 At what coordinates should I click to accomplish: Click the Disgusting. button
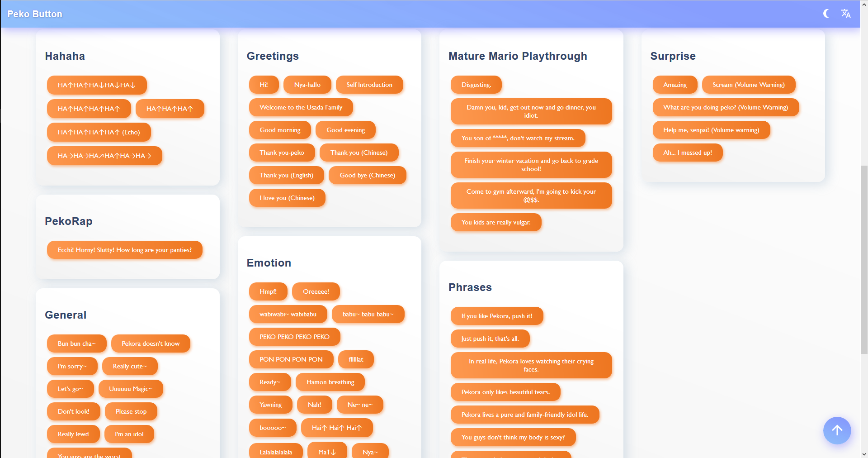click(x=476, y=85)
